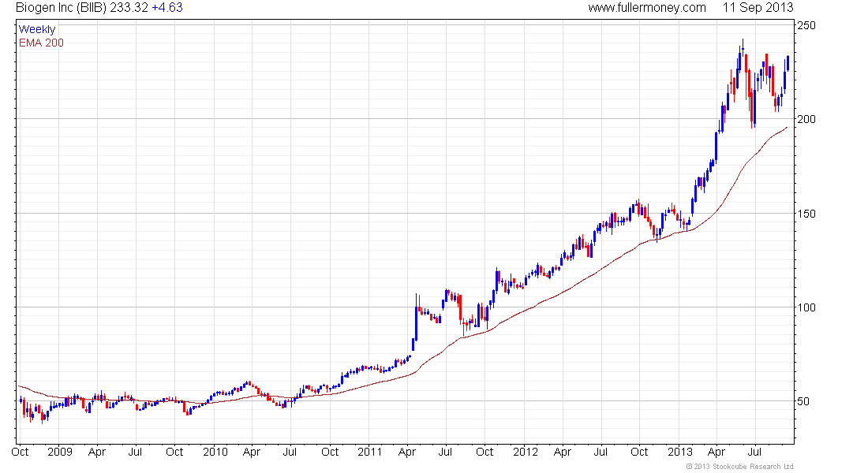Viewport: 868px width, 473px height.
Task: Click the Apr 2013 time axis label
Action: coord(716,452)
